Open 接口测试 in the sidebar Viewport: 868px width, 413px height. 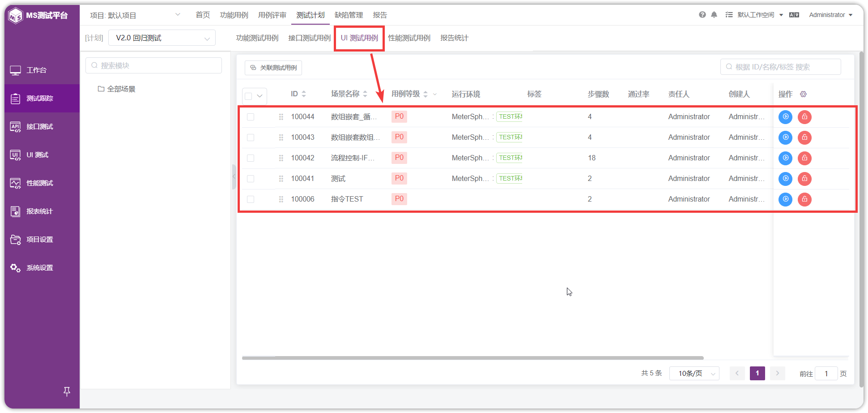(42, 127)
